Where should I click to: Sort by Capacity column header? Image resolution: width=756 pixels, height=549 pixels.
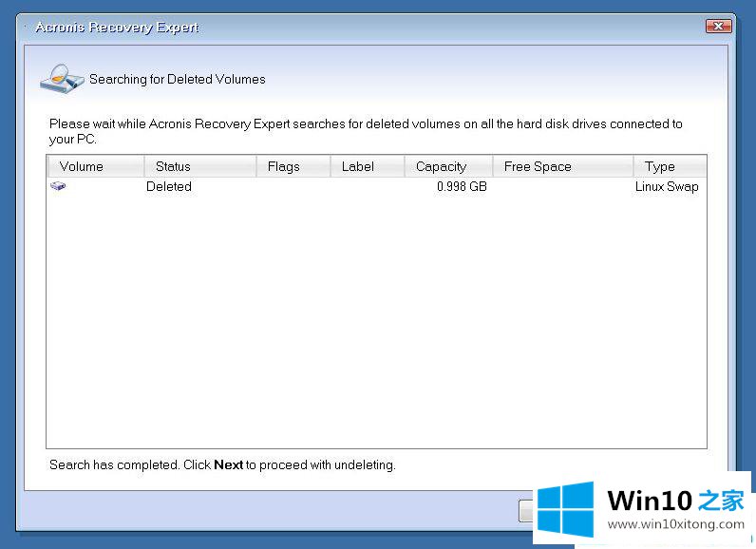[448, 166]
